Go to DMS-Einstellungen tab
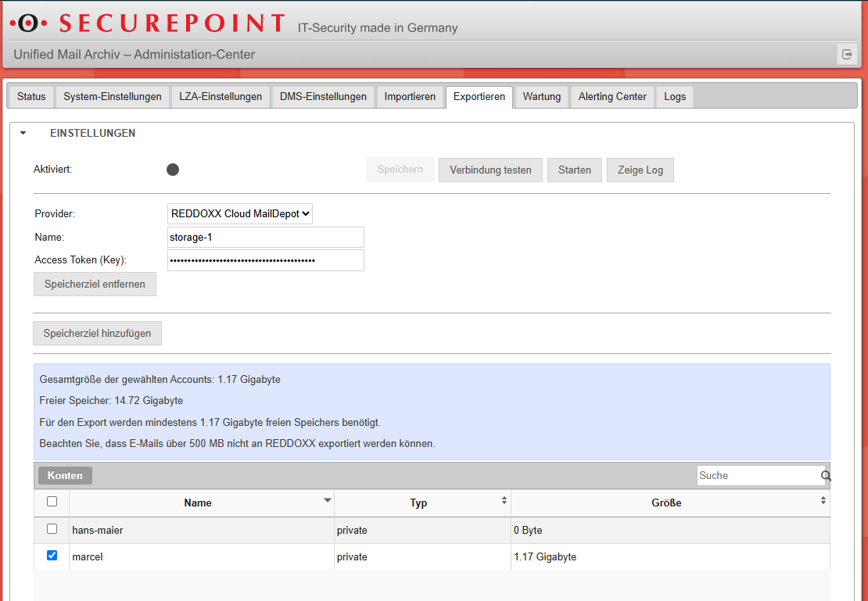Screen dimensions: 868x601 [323, 97]
